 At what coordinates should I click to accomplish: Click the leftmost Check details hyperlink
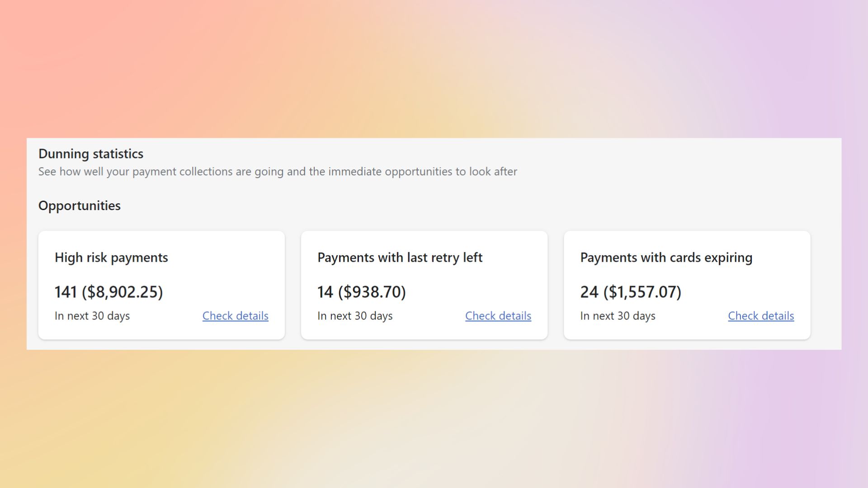[x=235, y=316]
